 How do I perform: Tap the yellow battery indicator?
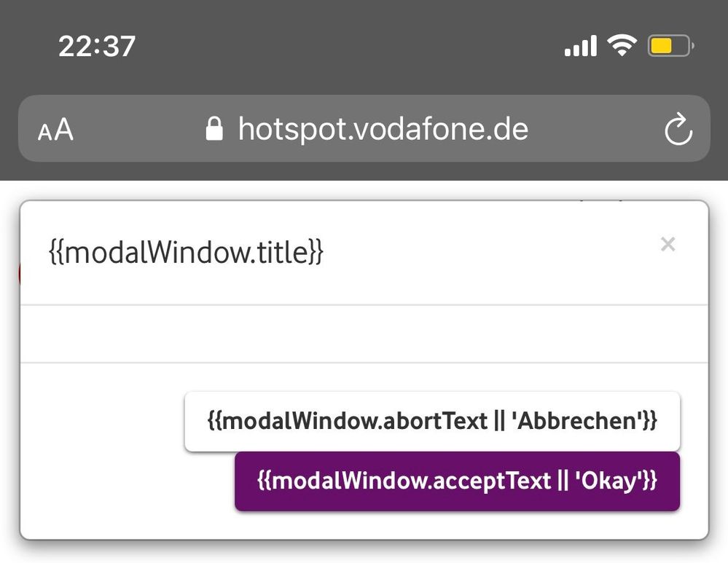[x=671, y=45]
